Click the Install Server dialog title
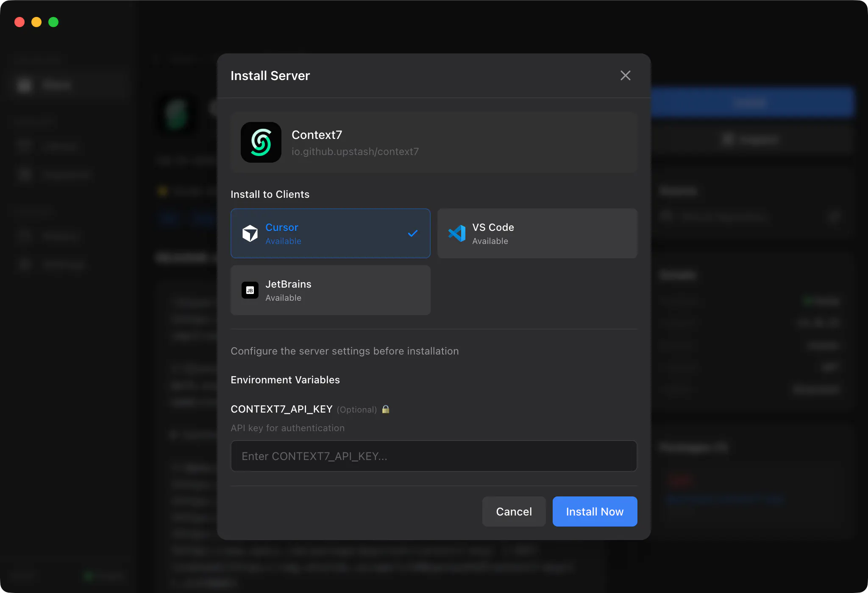 (x=270, y=76)
